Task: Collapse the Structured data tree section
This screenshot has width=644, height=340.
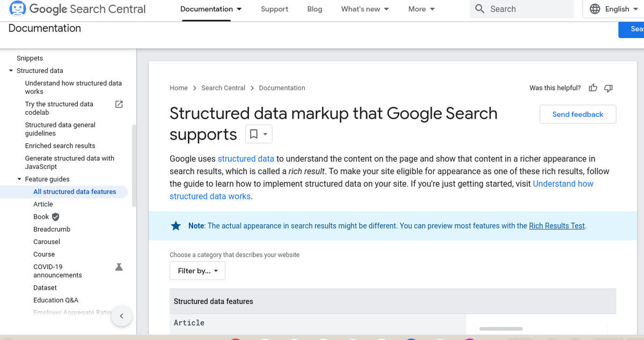Action: (x=11, y=71)
